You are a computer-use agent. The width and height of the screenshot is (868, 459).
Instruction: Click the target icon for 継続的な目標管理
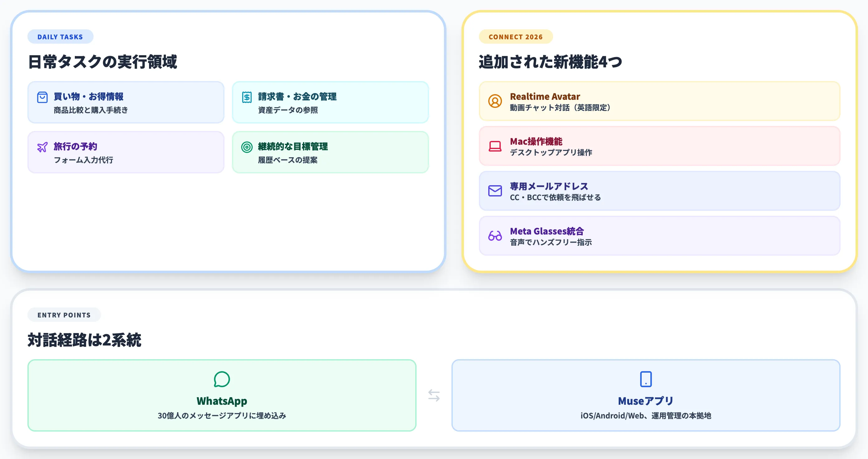247,147
